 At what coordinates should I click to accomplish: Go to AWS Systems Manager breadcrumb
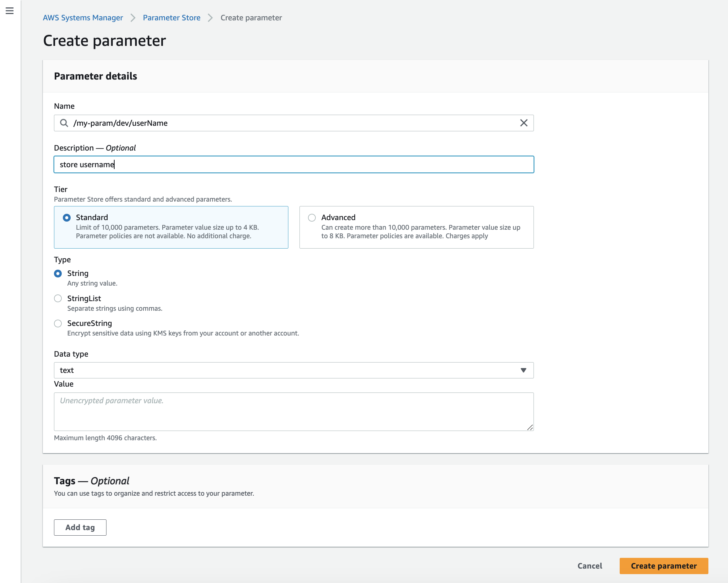[83, 18]
